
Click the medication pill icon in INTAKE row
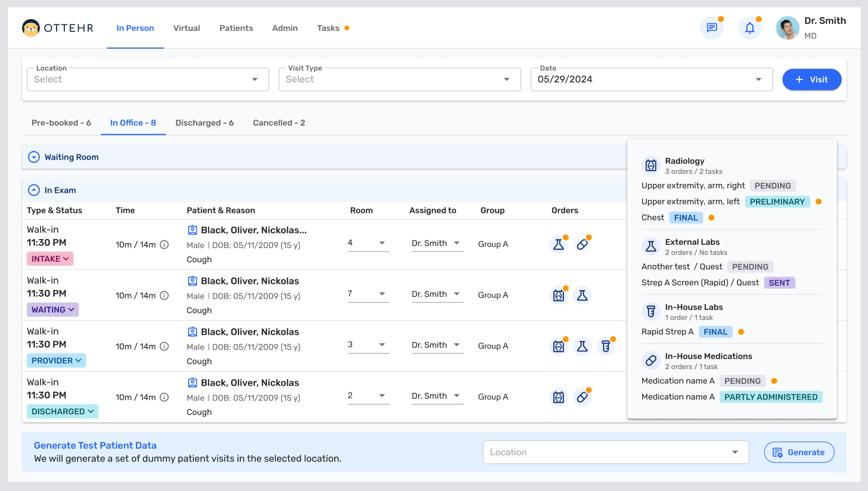point(582,245)
